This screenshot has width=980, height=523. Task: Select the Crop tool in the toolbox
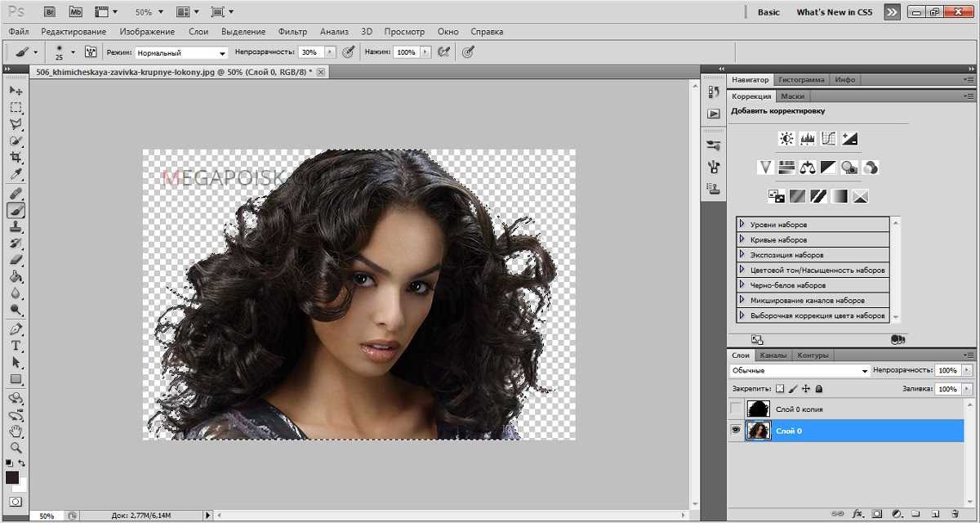(16, 158)
